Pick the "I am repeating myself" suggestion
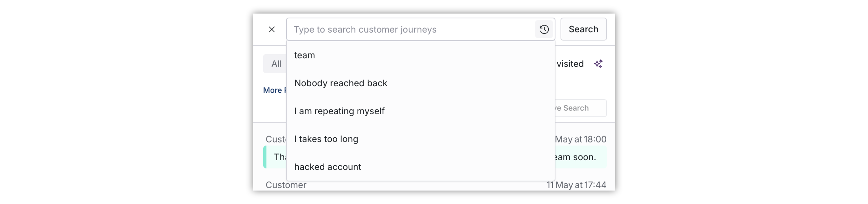The height and width of the screenshot is (204, 868). tap(421, 111)
